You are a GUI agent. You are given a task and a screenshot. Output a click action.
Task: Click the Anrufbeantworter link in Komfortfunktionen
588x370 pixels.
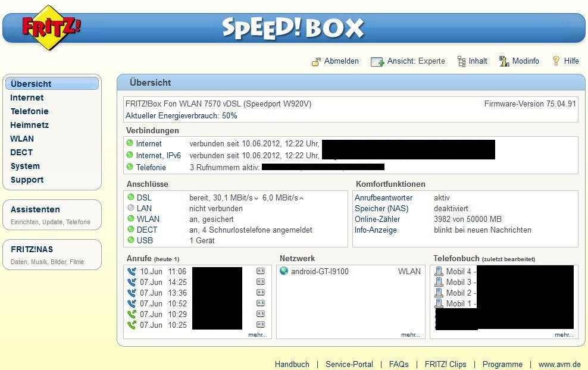pos(383,197)
